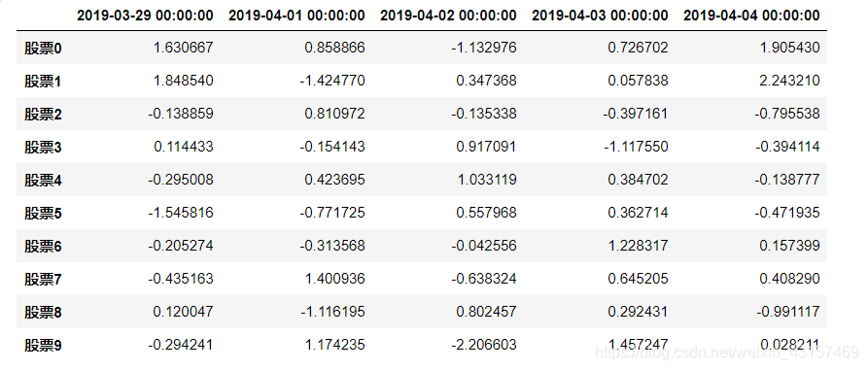Image resolution: width=868 pixels, height=370 pixels.
Task: Click row label 股票4
Action: point(43,181)
